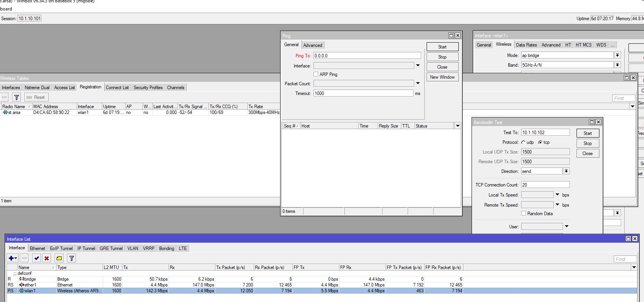Close the Wireless Tables window

pos(633,78)
